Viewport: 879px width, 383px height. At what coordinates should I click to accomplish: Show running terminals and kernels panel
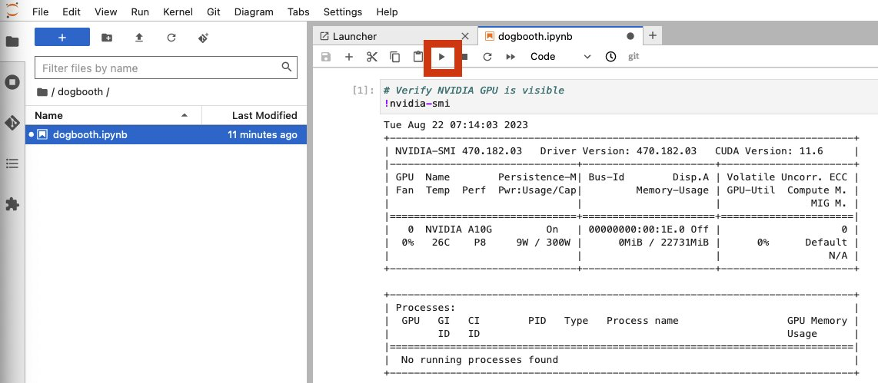coord(12,82)
